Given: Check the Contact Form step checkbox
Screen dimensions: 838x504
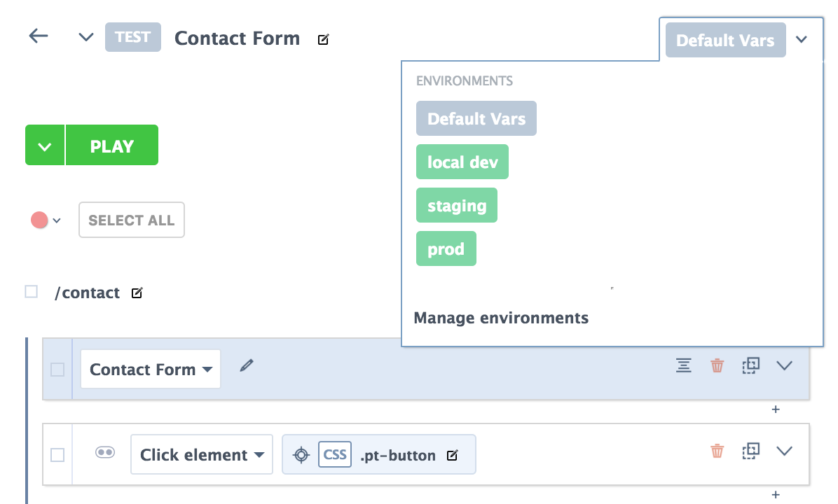Looking at the screenshot, I should click(x=57, y=370).
